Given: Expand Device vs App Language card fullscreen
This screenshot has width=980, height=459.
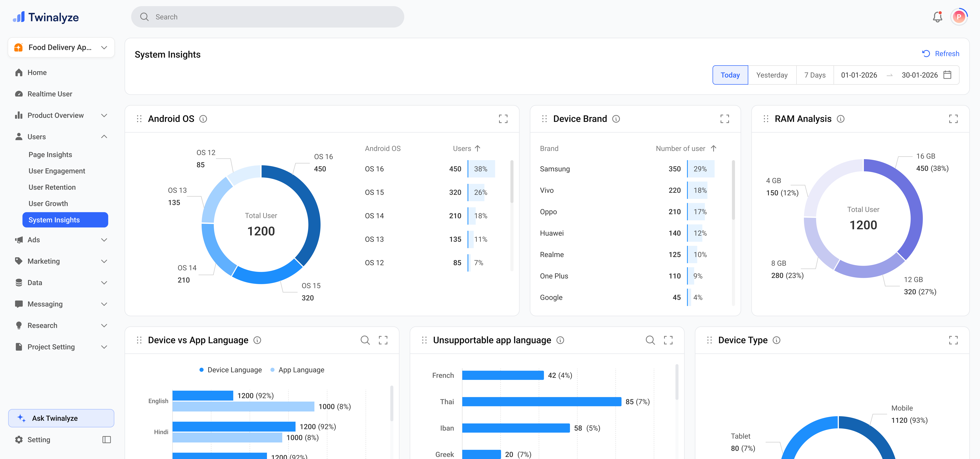Looking at the screenshot, I should pyautogui.click(x=383, y=340).
